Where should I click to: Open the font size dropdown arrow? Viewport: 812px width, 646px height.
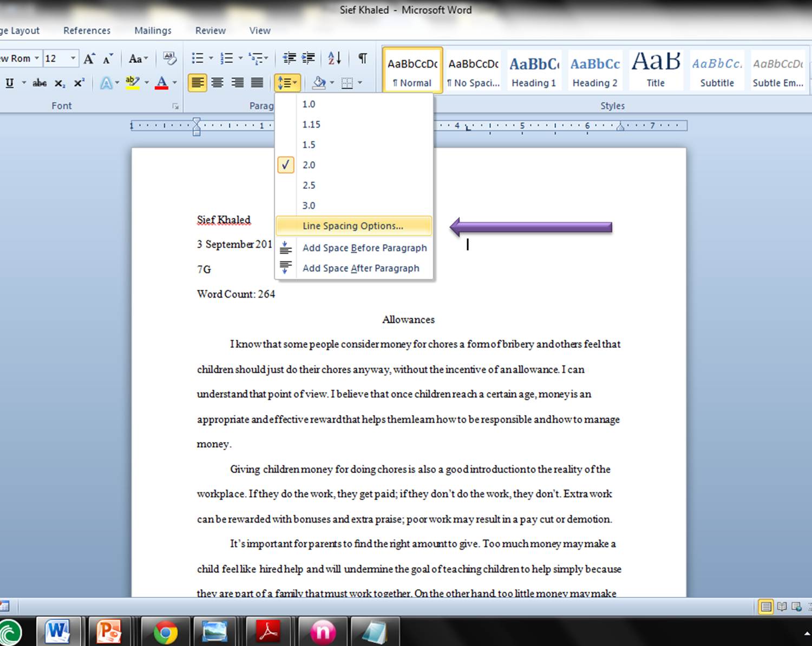click(x=73, y=58)
